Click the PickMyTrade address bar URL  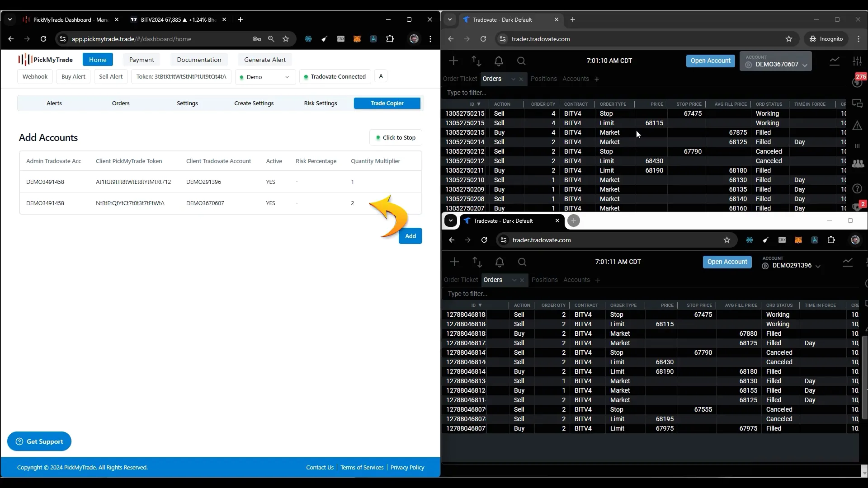pyautogui.click(x=132, y=39)
